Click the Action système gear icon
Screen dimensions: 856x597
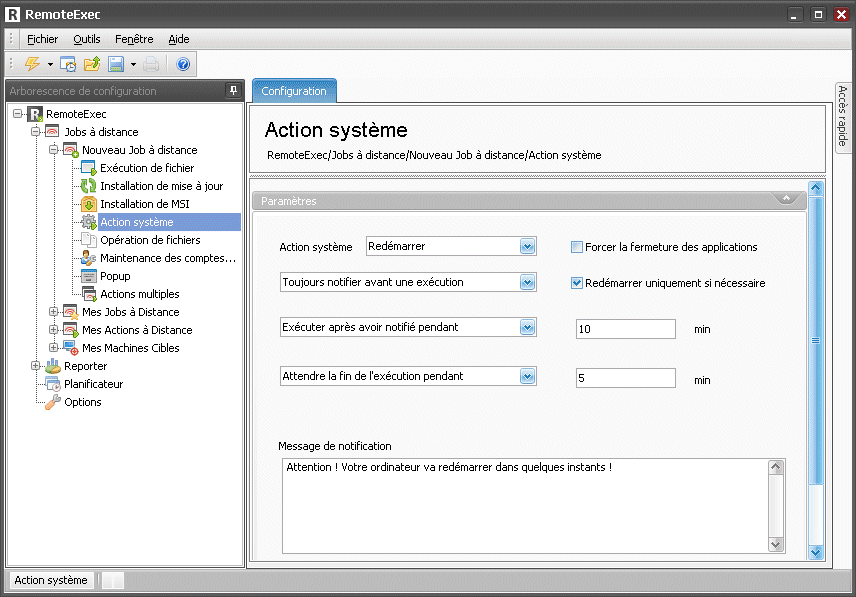point(88,222)
